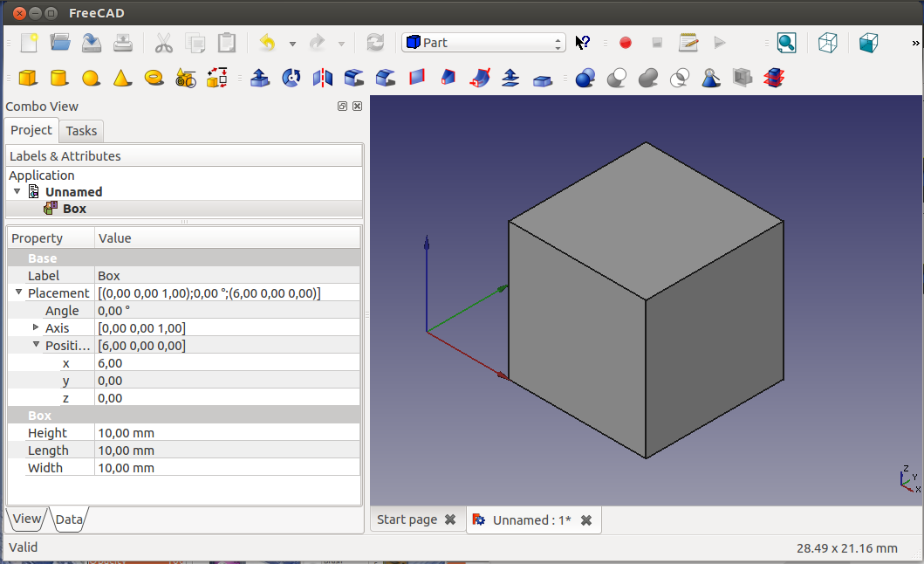Create a cylinder solid
The height and width of the screenshot is (564, 924).
(59, 79)
